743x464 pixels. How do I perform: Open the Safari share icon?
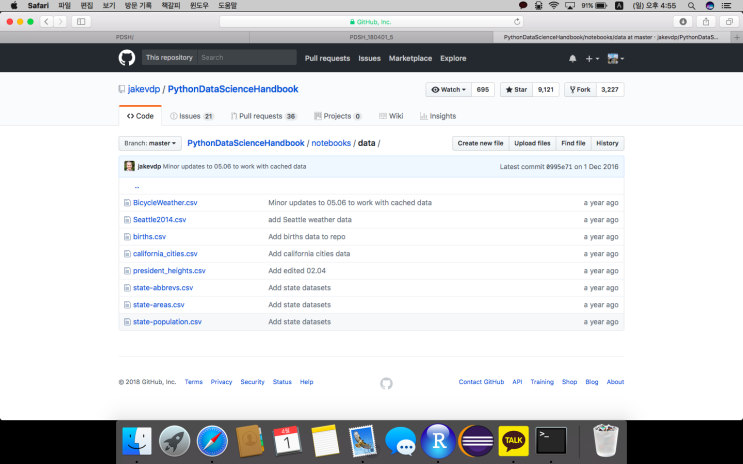[706, 22]
